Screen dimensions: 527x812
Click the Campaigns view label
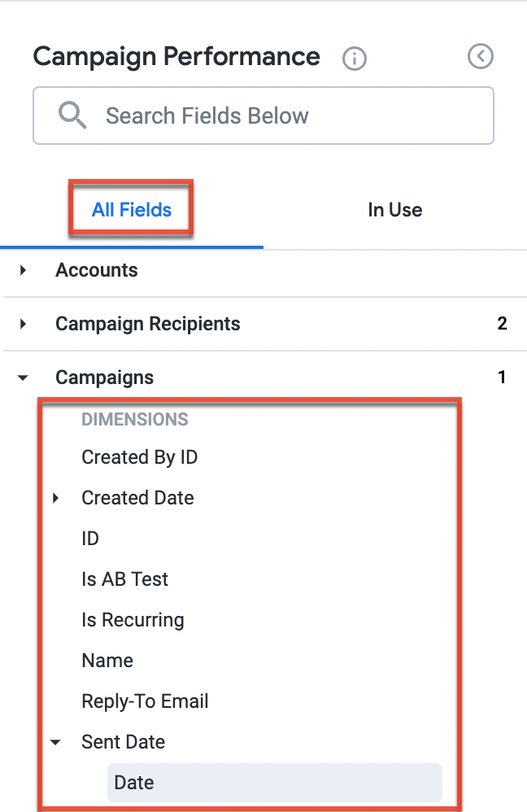104,378
